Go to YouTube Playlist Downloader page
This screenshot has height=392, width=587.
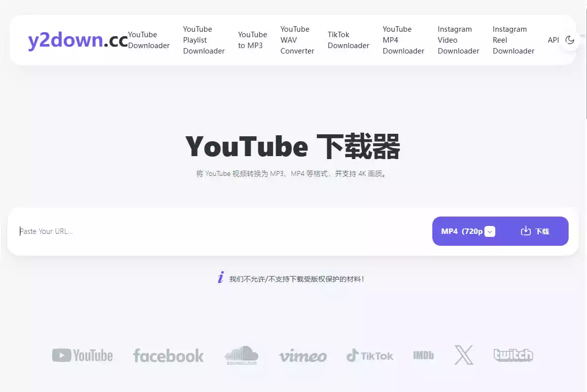[204, 40]
